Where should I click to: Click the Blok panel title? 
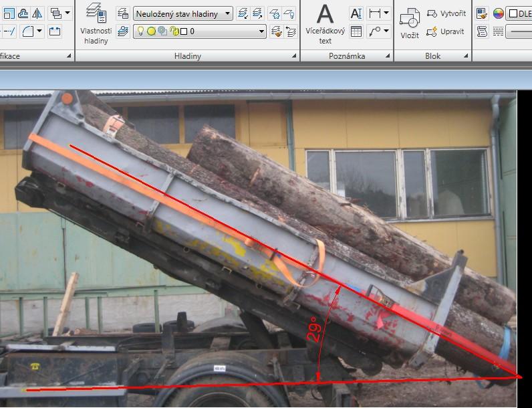coord(432,56)
